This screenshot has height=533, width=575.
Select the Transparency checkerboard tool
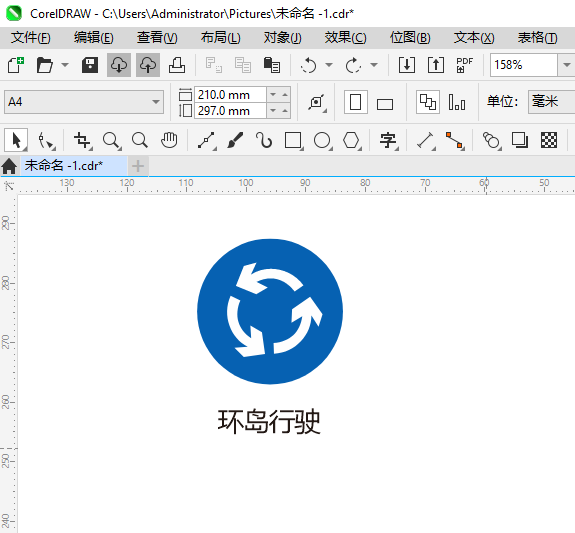[549, 140]
